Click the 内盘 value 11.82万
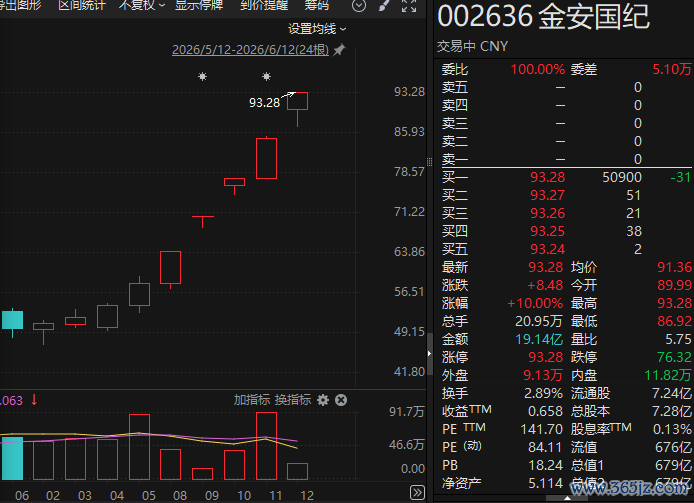Screen dimensions: 694x503 [x=667, y=375]
